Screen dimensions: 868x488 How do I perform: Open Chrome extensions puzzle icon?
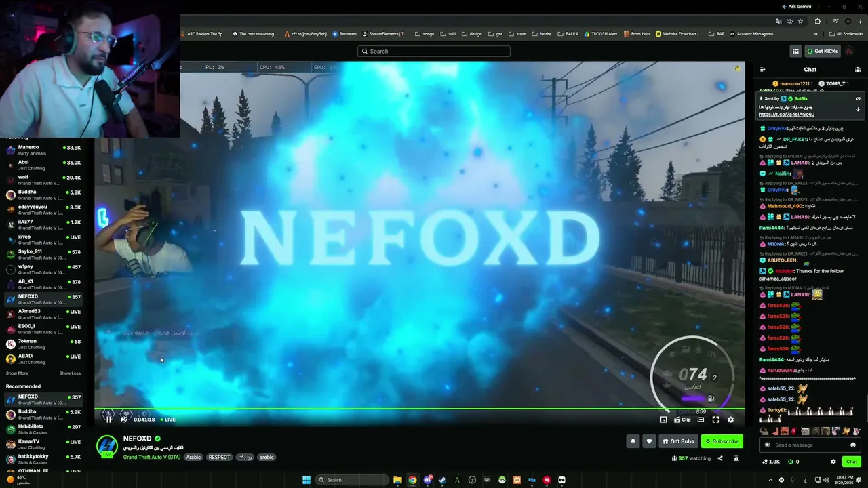click(x=818, y=21)
